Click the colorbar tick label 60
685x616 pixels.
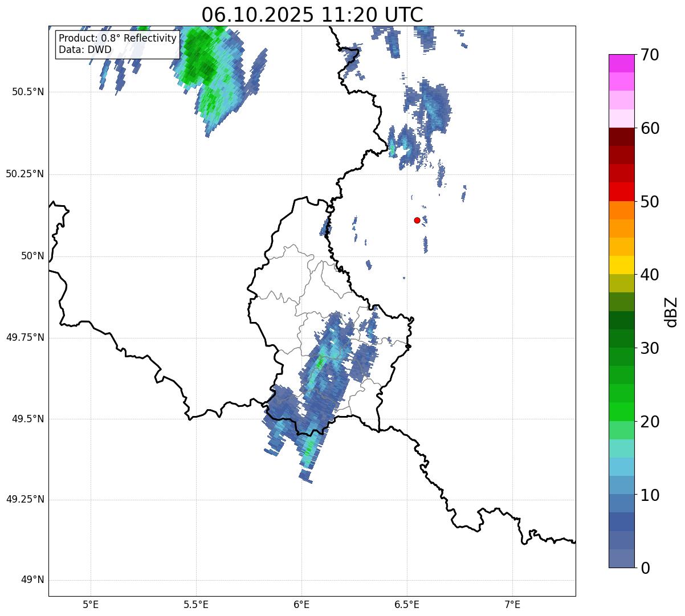click(650, 128)
